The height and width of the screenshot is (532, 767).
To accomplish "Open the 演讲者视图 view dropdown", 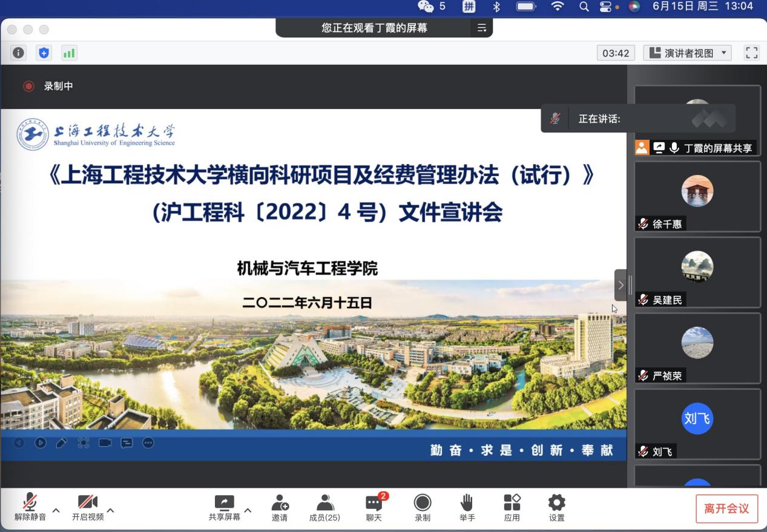I will coord(687,53).
